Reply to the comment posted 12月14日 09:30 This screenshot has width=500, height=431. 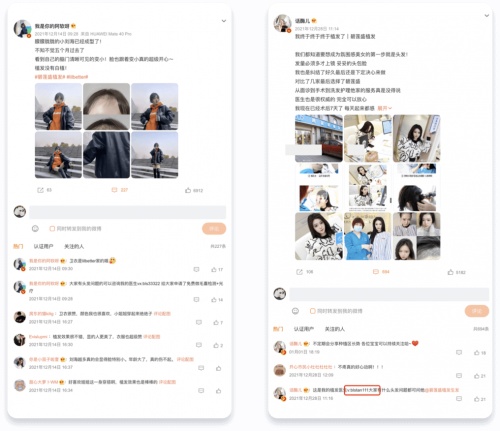point(196,269)
